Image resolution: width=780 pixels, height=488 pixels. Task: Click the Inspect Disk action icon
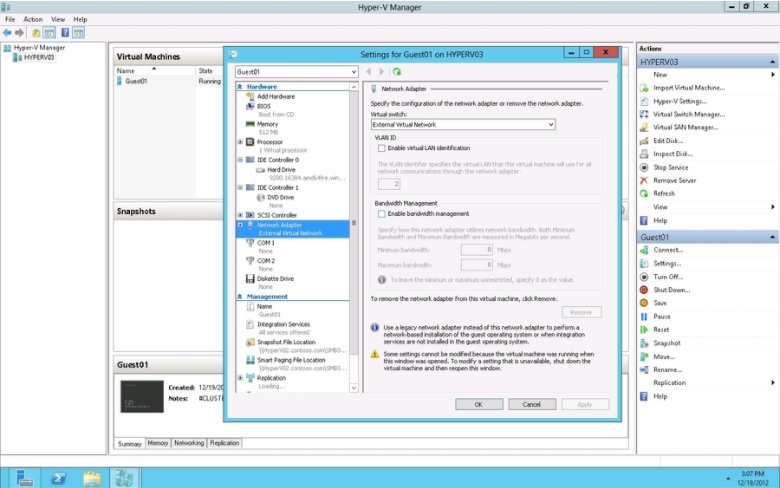pos(644,154)
